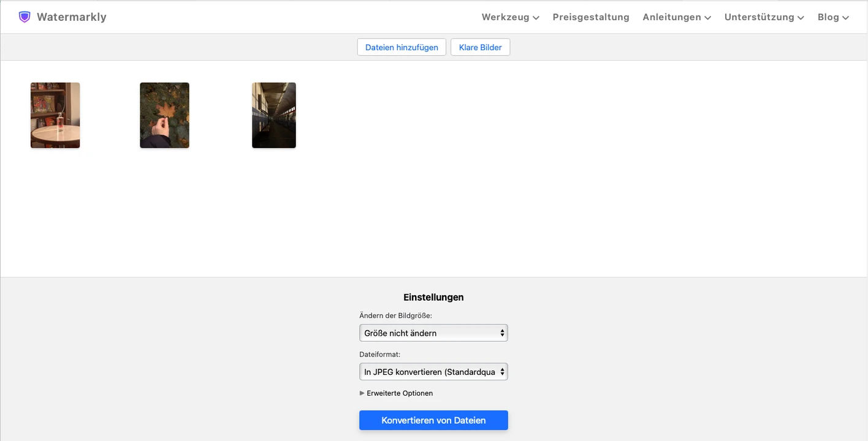Select the table and bottle photo thumbnail

(x=55, y=115)
